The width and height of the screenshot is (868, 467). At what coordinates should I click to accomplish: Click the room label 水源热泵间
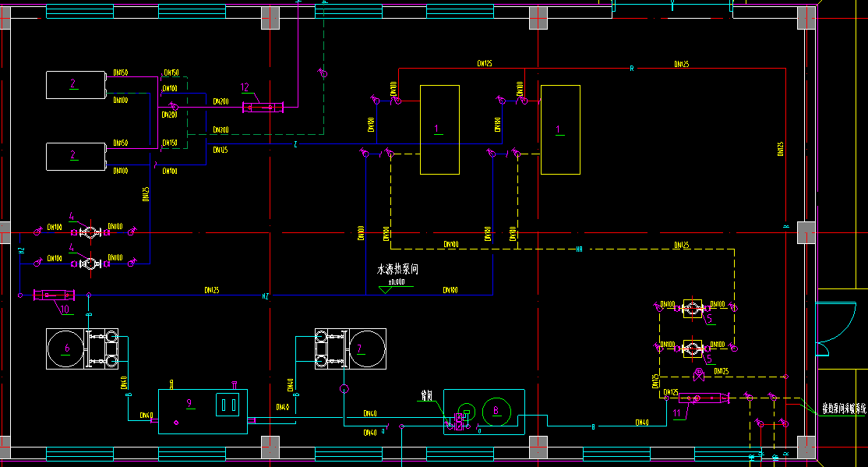coord(397,270)
